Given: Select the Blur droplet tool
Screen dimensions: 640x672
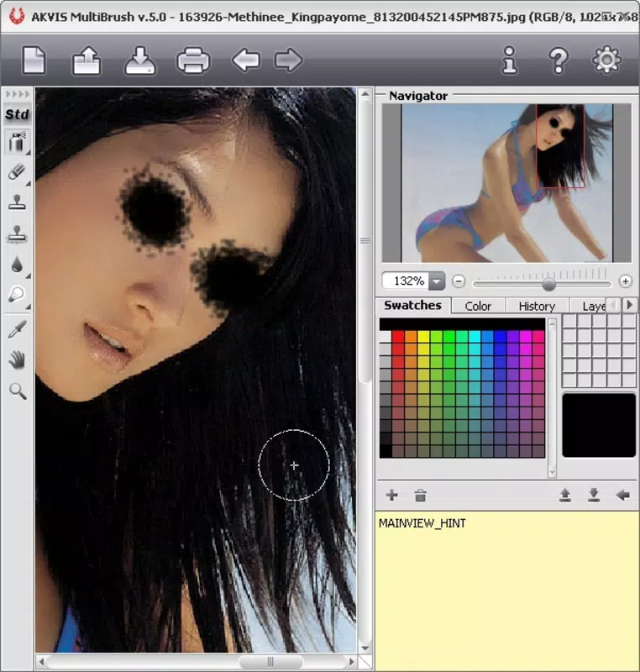Looking at the screenshot, I should (17, 265).
